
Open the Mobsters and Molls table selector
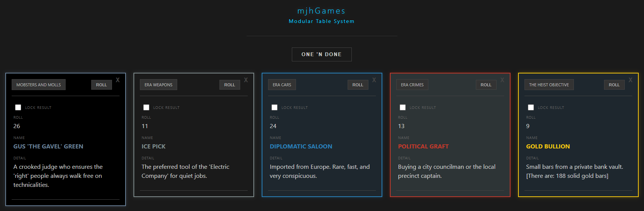pos(38,85)
